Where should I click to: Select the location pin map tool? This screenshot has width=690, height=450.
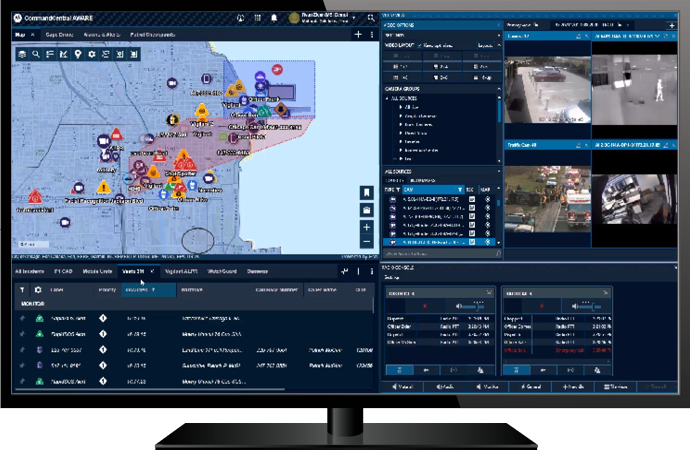pyautogui.click(x=78, y=53)
